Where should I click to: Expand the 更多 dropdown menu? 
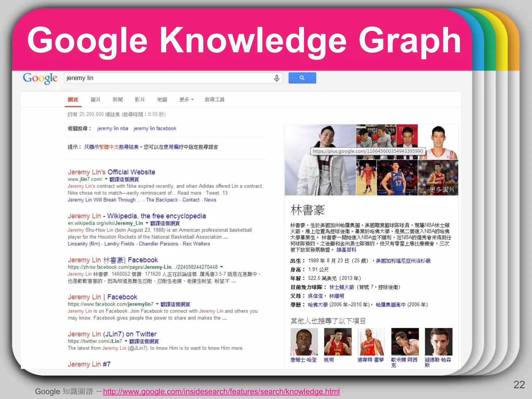[x=186, y=99]
